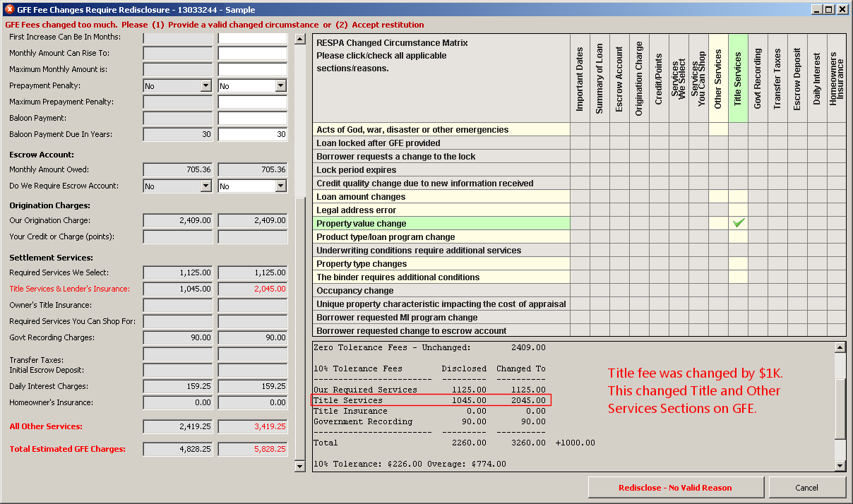Click Borrower requested change to escrow account
Viewport: 853px width, 504px height.
pos(441,330)
